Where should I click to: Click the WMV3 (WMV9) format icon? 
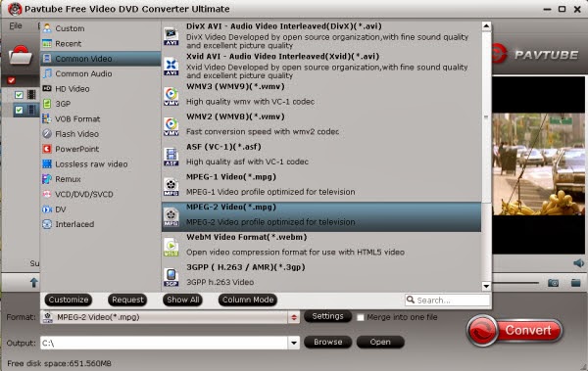tap(171, 97)
